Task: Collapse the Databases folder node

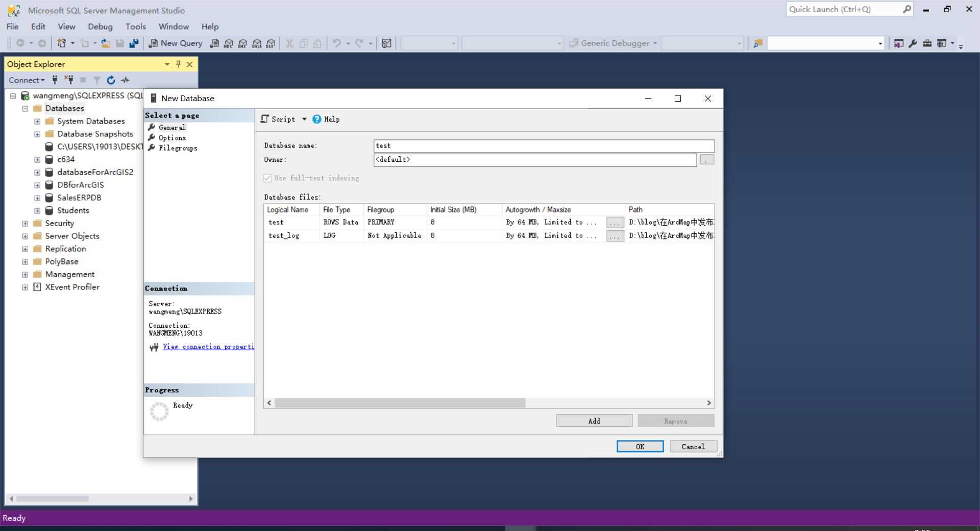Action: click(x=25, y=108)
